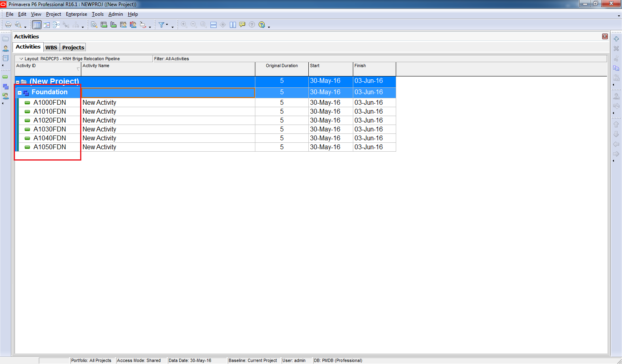Screen dimensions: 622x364
Task: Click the Filter funnel icon
Action: (161, 25)
